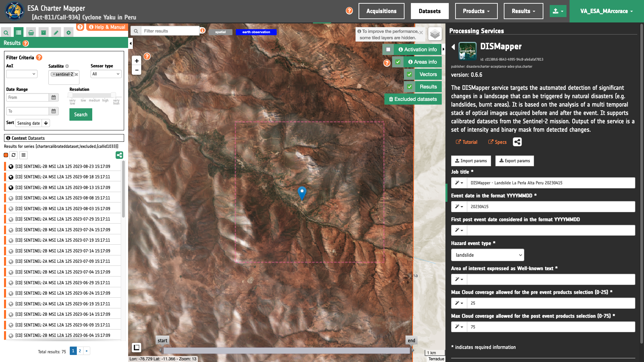This screenshot has height=362, width=644.
Task: Click the map layers stack icon
Action: pos(435,34)
